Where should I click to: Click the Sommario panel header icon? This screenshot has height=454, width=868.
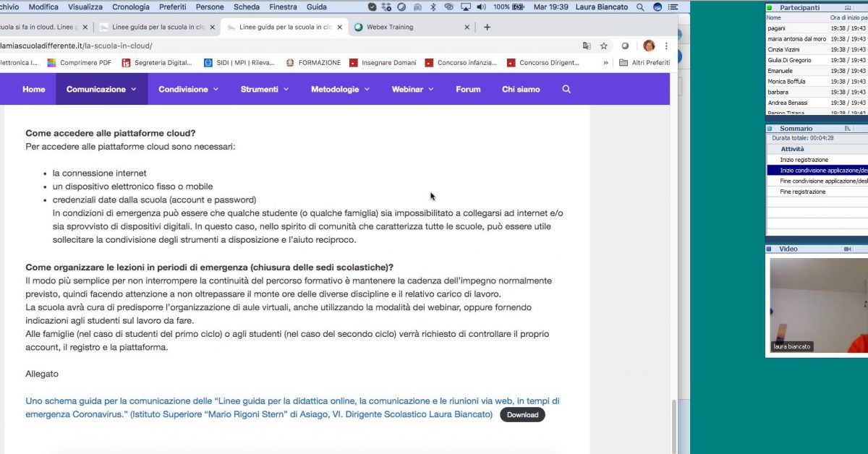tap(848, 129)
